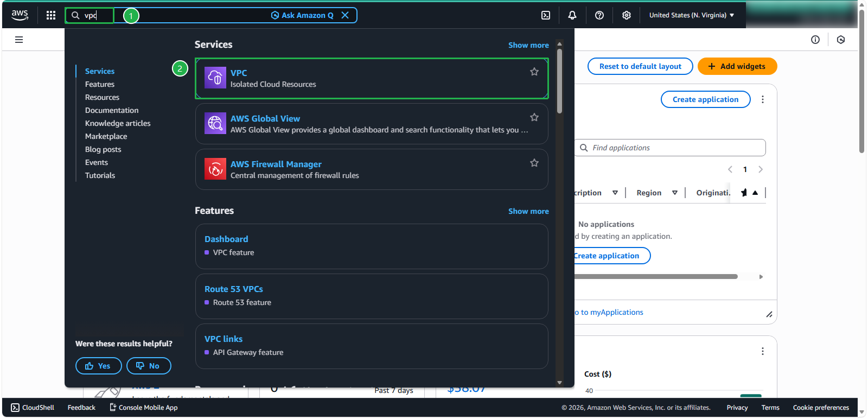Click the applications table horizontal scrollbar

pos(656,277)
